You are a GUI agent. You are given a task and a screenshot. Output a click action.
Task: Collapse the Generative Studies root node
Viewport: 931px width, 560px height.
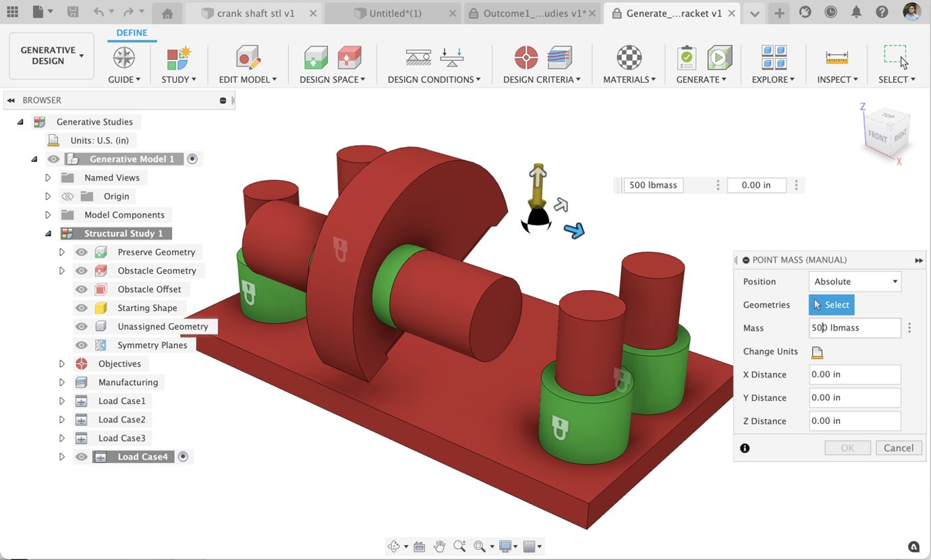tap(20, 122)
